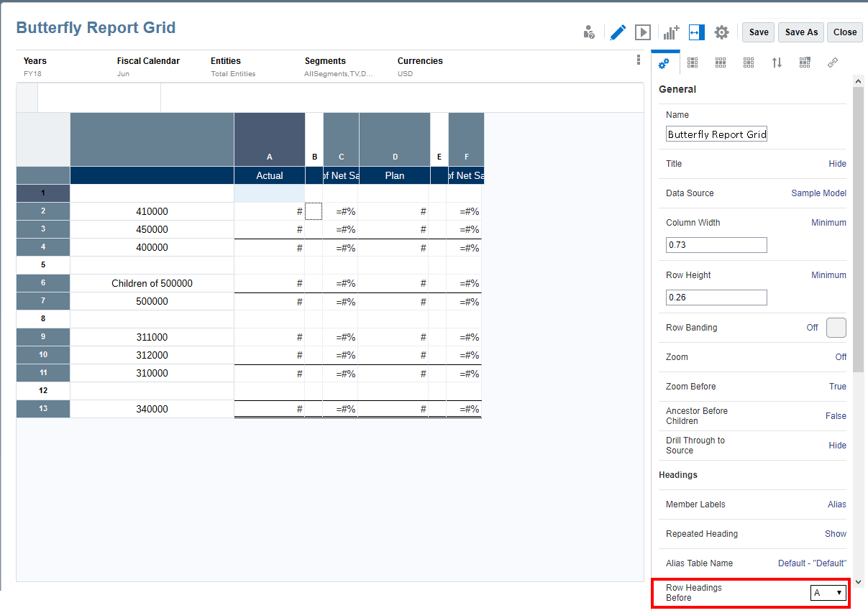Click the insert chart icon

point(671,32)
